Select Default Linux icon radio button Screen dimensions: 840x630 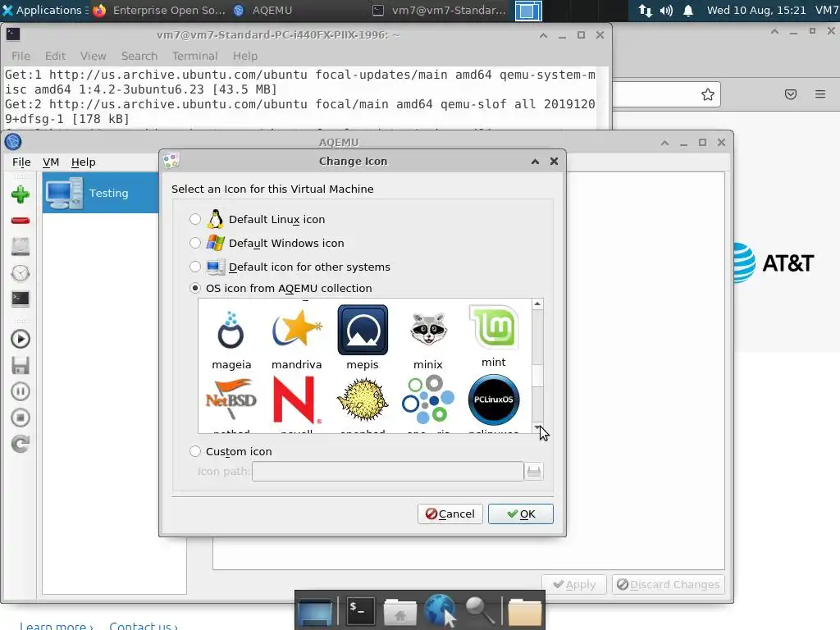[195, 219]
